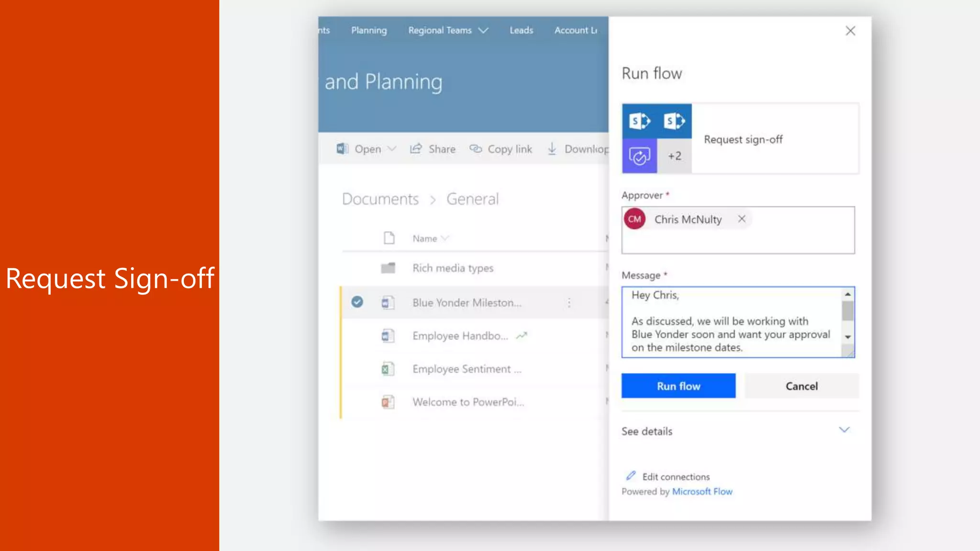Click the PowerPoint icon for Welcome file
This screenshot has width=980, height=551.
387,402
